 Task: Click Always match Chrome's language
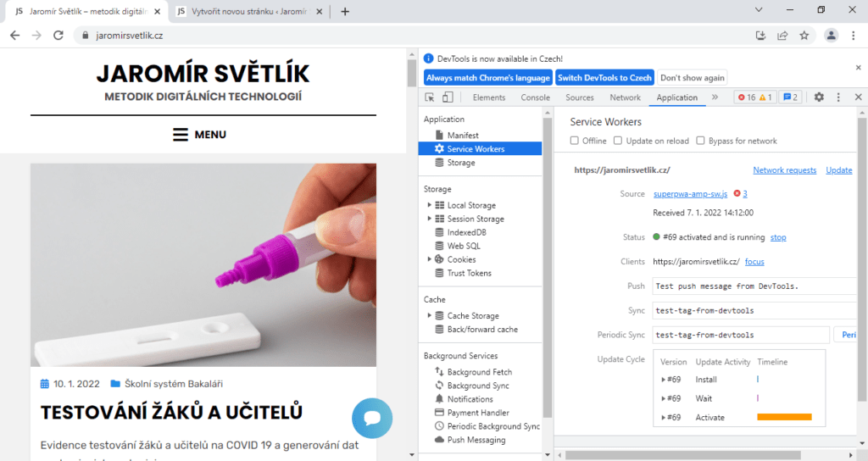coord(488,78)
